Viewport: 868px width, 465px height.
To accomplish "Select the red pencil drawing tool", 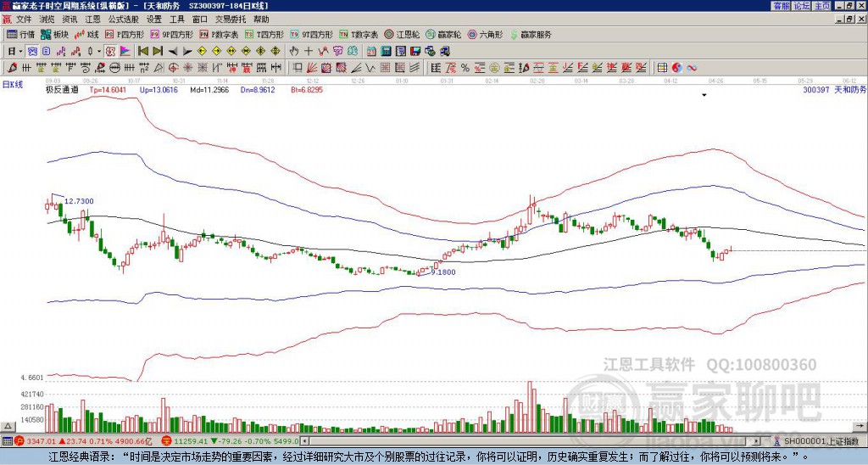I will tap(12, 68).
